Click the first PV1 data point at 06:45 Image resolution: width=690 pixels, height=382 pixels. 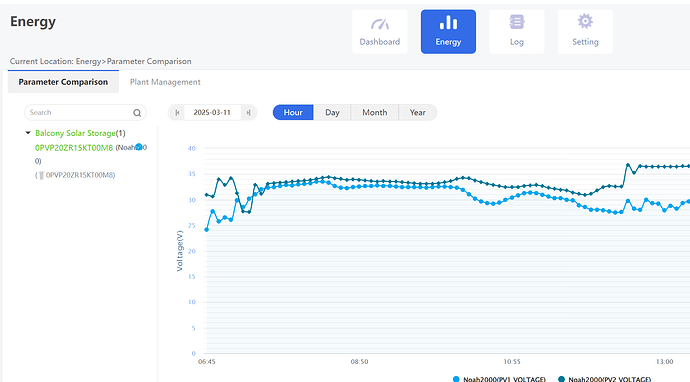(207, 230)
